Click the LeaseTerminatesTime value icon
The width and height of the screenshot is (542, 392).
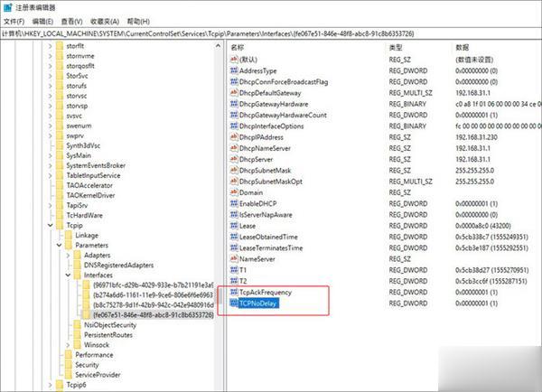coord(234,247)
